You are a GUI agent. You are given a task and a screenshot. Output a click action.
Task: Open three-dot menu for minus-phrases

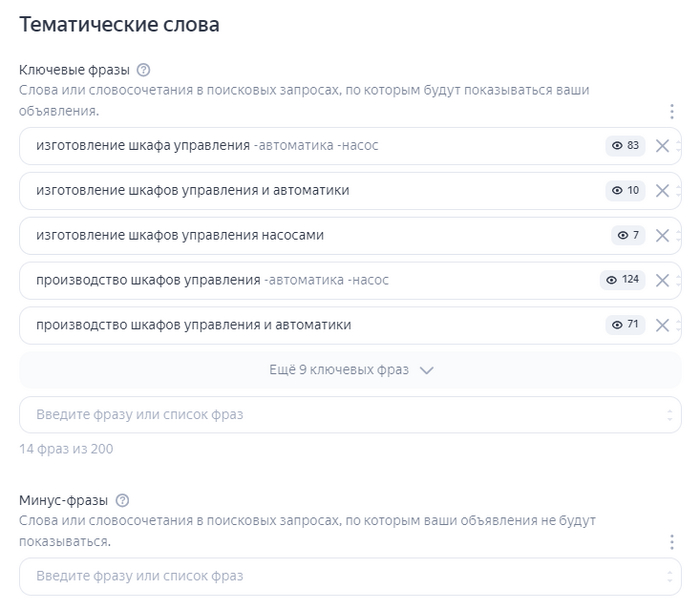coord(672,542)
